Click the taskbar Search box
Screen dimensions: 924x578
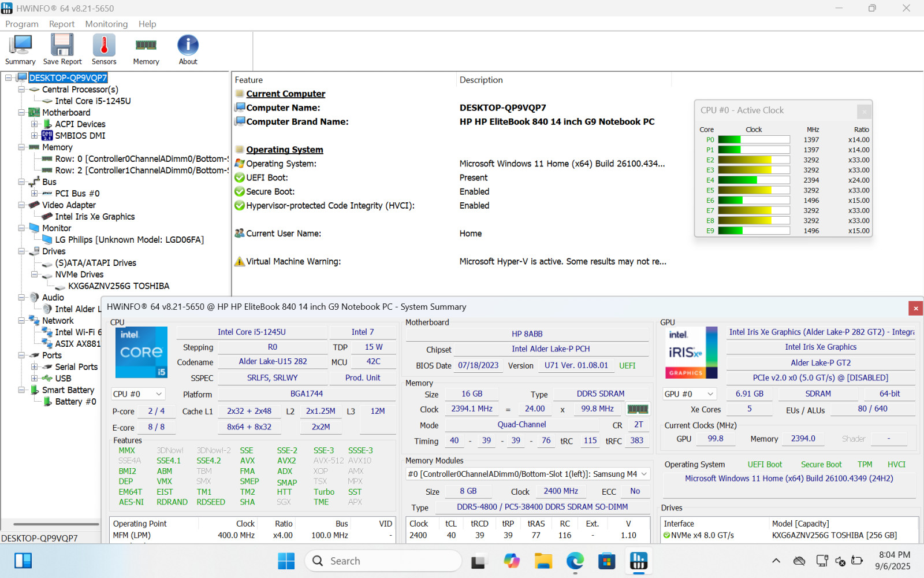(x=383, y=561)
